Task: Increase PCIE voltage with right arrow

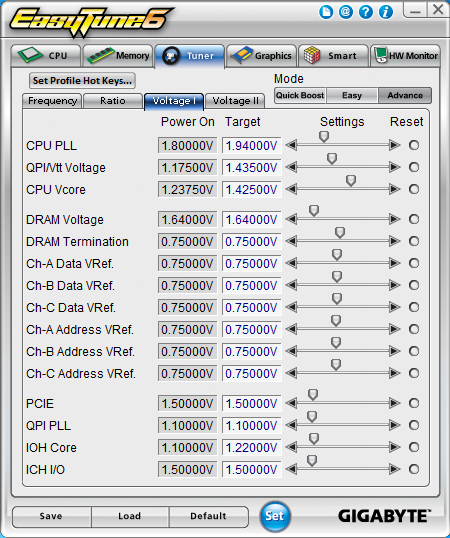Action: 394,403
